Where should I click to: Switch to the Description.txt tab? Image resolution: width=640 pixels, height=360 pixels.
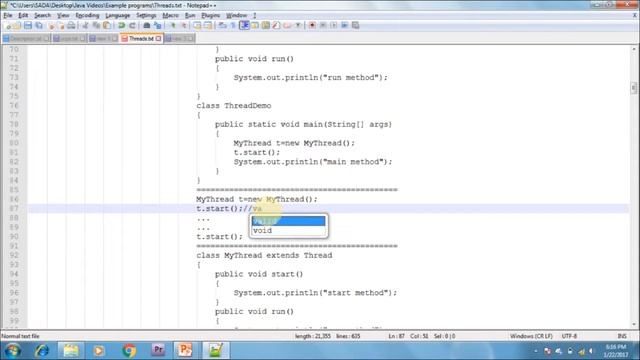click(26, 38)
